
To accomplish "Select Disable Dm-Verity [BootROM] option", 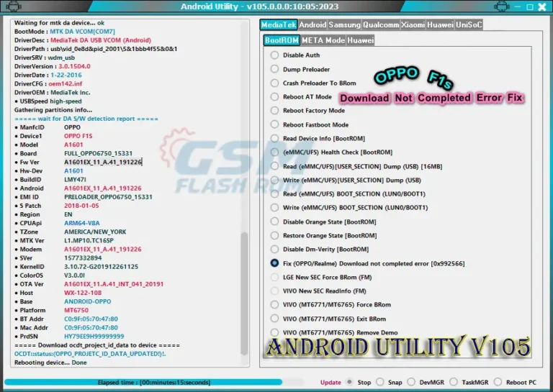I will [274, 250].
